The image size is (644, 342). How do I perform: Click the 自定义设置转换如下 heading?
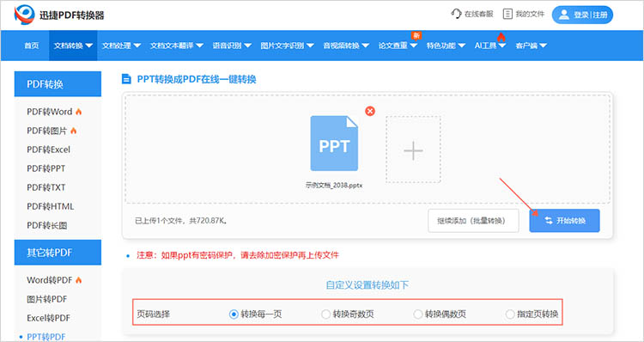368,285
